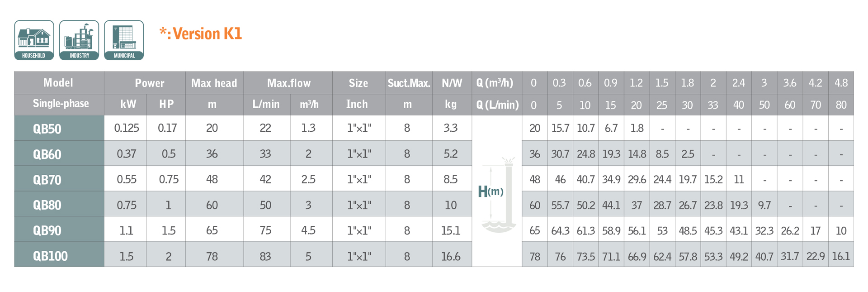
Task: Select the QB60 model row label
Action: coord(47,154)
